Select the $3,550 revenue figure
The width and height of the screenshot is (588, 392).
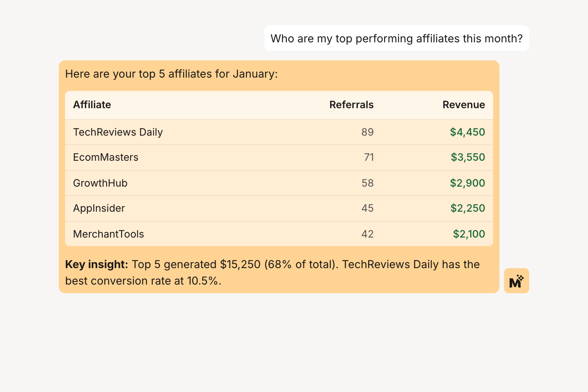coord(468,157)
